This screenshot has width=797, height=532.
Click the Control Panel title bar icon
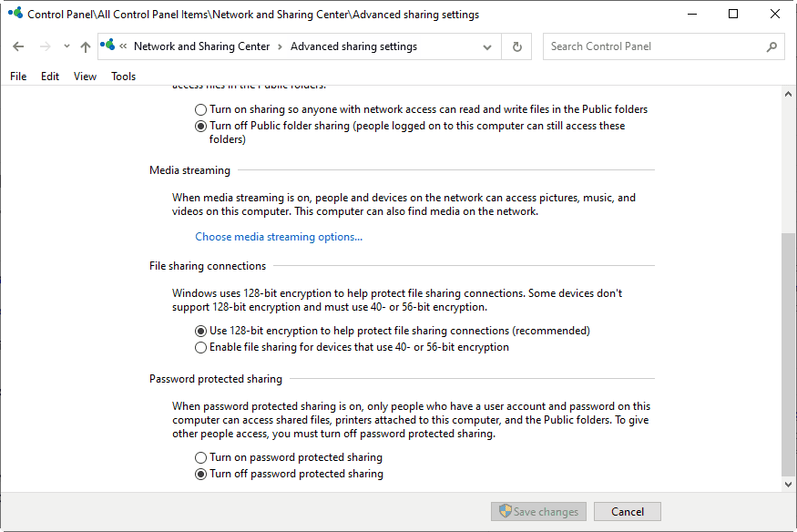pos(14,15)
